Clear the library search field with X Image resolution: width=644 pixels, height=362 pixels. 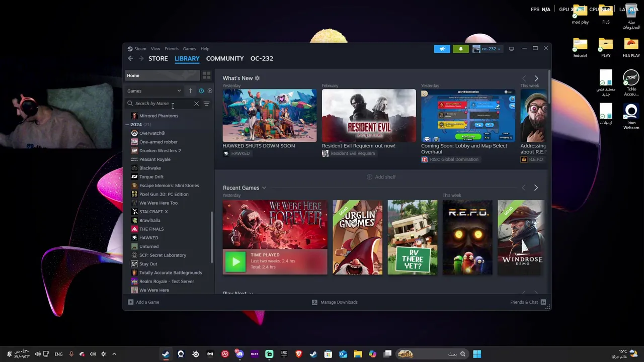click(196, 104)
